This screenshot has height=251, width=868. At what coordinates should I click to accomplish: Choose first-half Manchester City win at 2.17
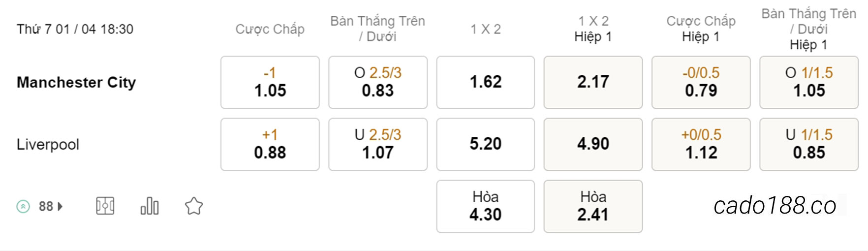(x=593, y=82)
